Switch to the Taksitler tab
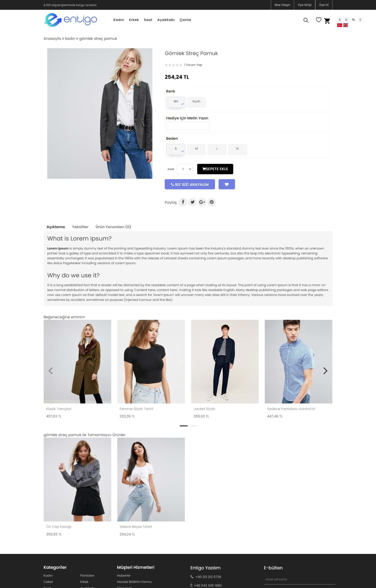The height and width of the screenshot is (588, 376). pos(80,227)
